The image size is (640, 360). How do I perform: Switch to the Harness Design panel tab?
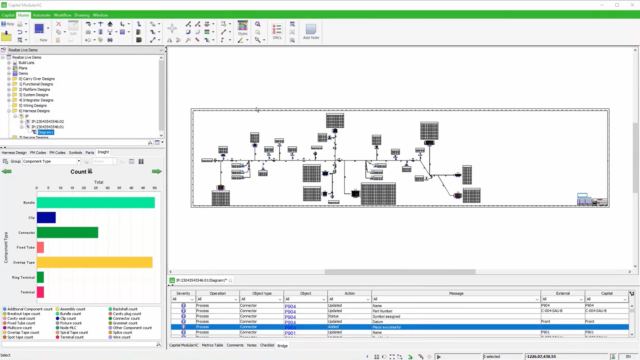(14, 153)
